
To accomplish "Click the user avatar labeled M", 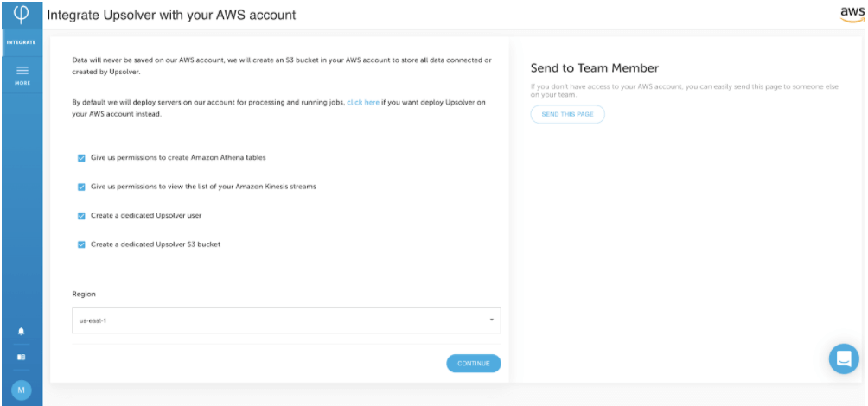I will click(x=22, y=390).
